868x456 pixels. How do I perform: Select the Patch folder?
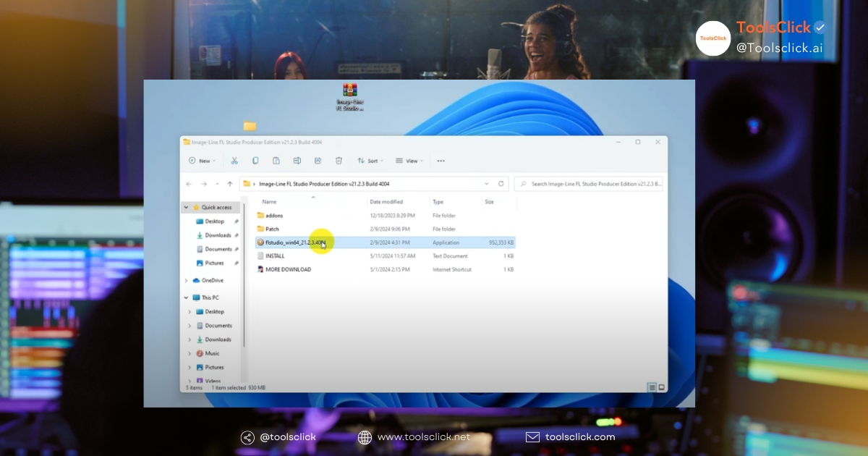coord(272,229)
